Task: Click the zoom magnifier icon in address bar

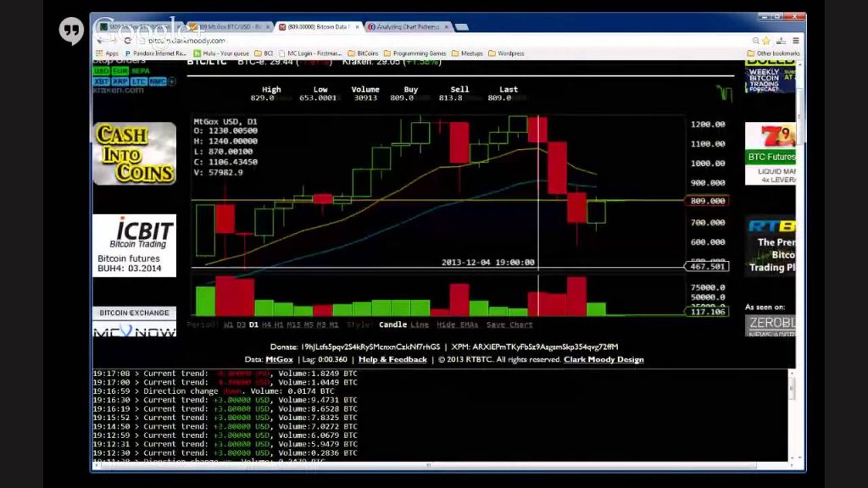Action: (x=755, y=41)
